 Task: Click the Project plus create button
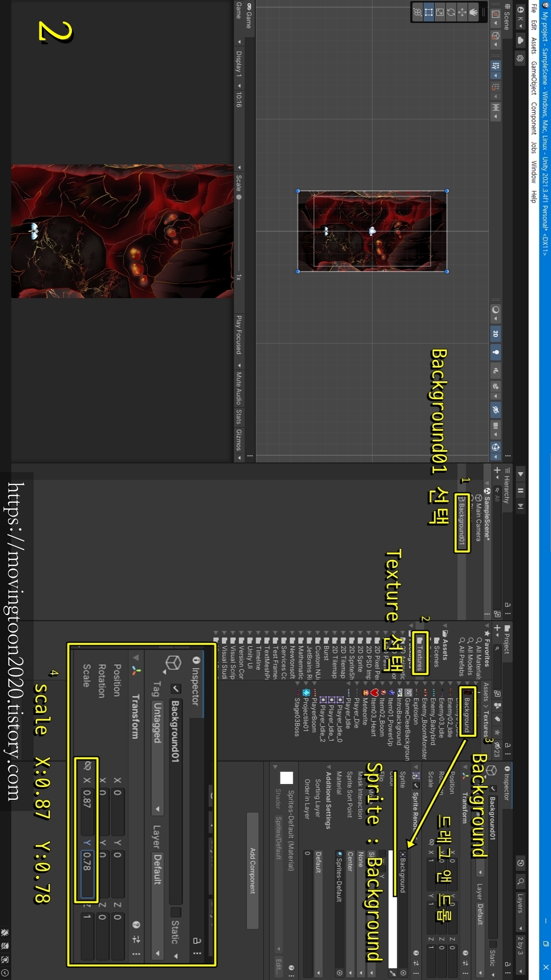point(497,629)
